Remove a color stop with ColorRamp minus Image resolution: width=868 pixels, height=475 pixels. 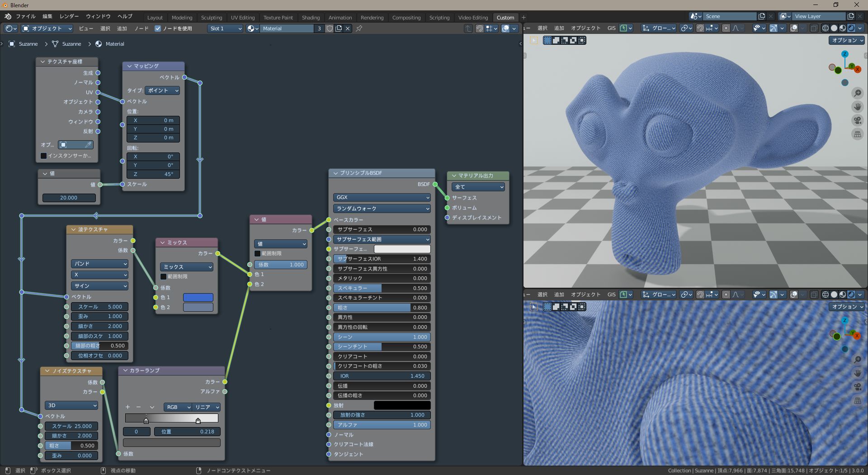click(138, 407)
